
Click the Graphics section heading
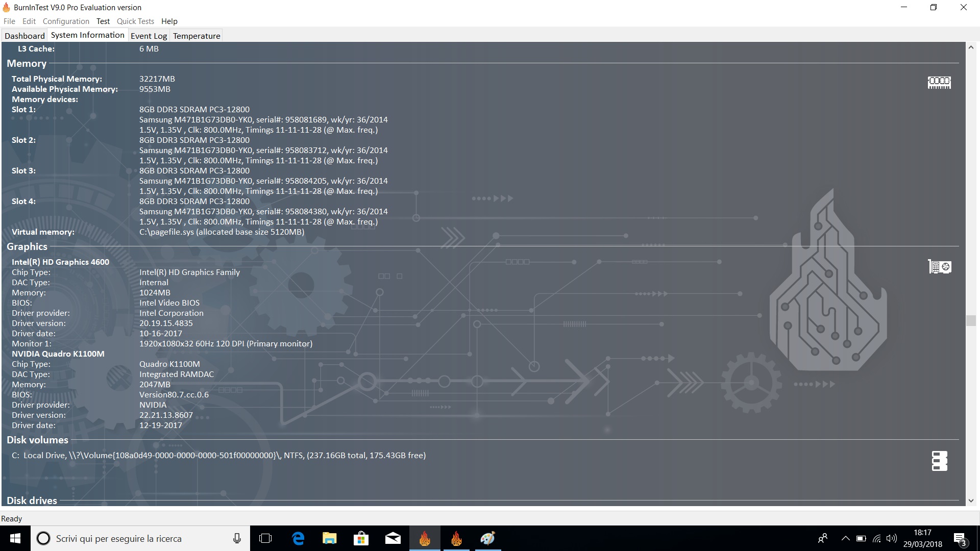(x=27, y=246)
